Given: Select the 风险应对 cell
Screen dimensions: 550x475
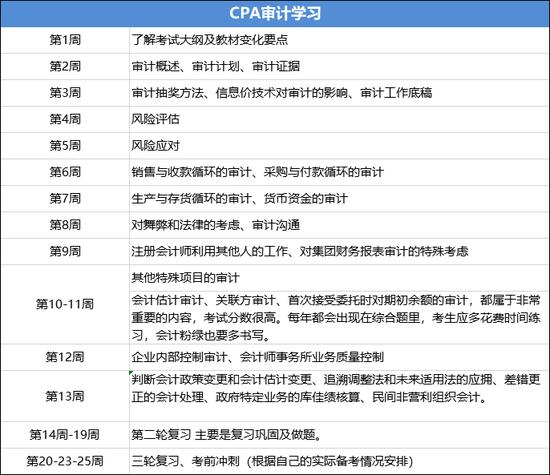Looking at the screenshot, I should click(x=339, y=146).
